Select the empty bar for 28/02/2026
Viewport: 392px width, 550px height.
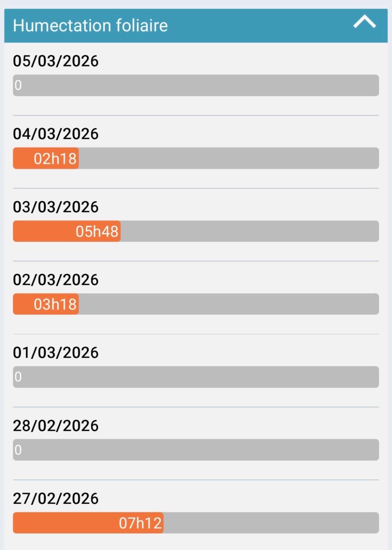click(x=196, y=450)
